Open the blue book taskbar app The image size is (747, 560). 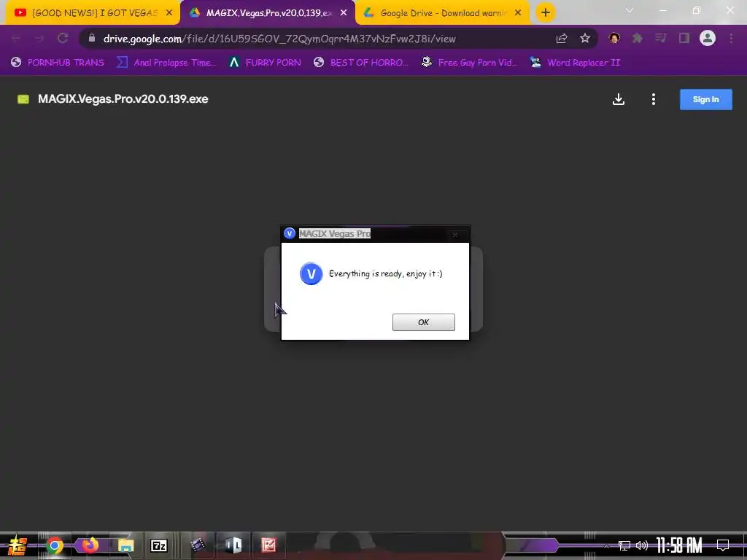pos(233,545)
